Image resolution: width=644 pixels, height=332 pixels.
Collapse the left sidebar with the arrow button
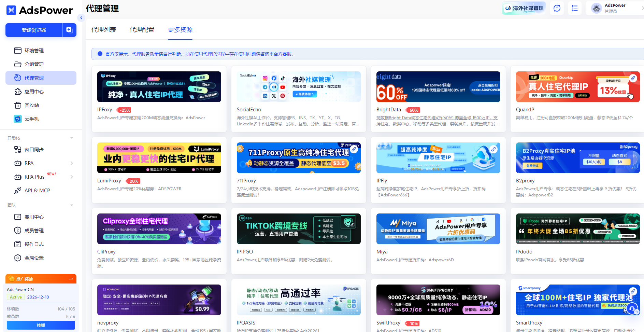pyautogui.click(x=81, y=18)
